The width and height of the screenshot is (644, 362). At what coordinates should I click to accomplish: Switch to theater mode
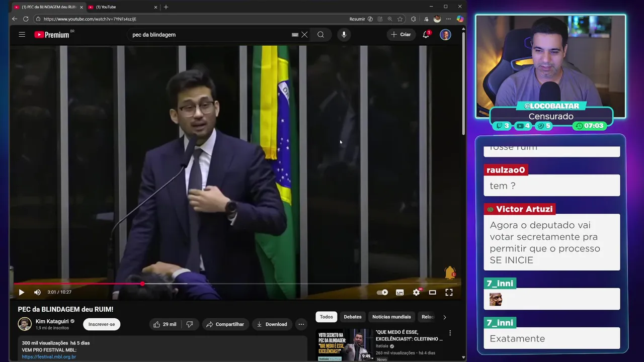coord(432,292)
